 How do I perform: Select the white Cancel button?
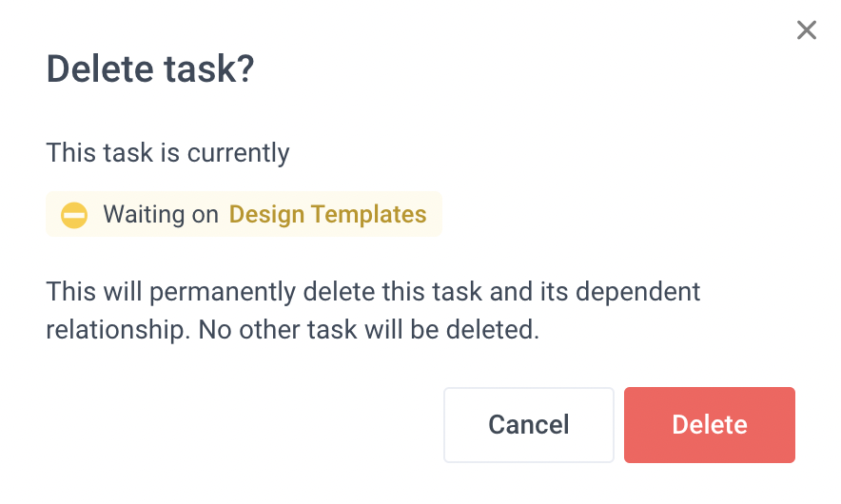point(528,425)
